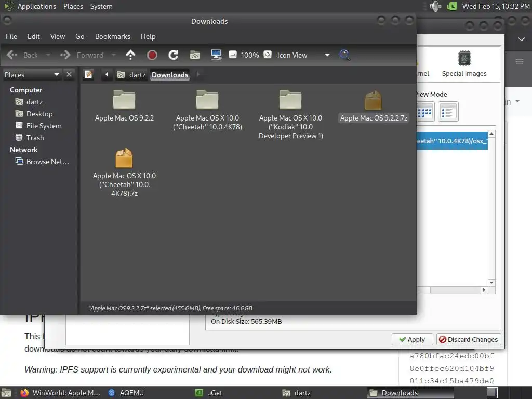Click the Discard Changes button
Viewport: 532px width, 399px height.
(x=469, y=339)
